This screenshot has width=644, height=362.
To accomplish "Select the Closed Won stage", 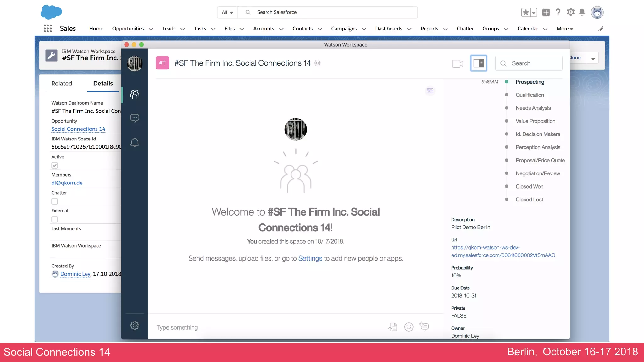I will click(530, 186).
